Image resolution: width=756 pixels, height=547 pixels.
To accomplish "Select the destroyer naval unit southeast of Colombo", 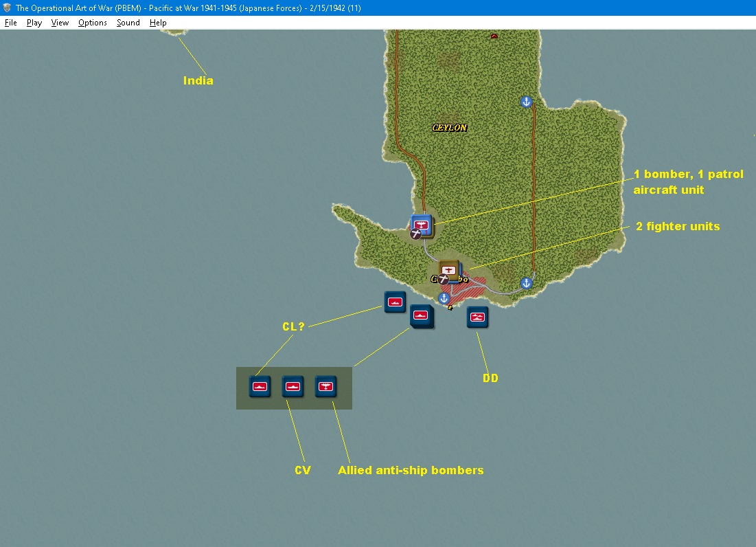I will 477,317.
